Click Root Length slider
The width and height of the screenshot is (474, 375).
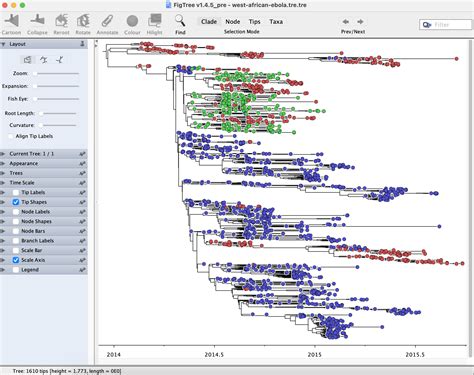pos(57,113)
